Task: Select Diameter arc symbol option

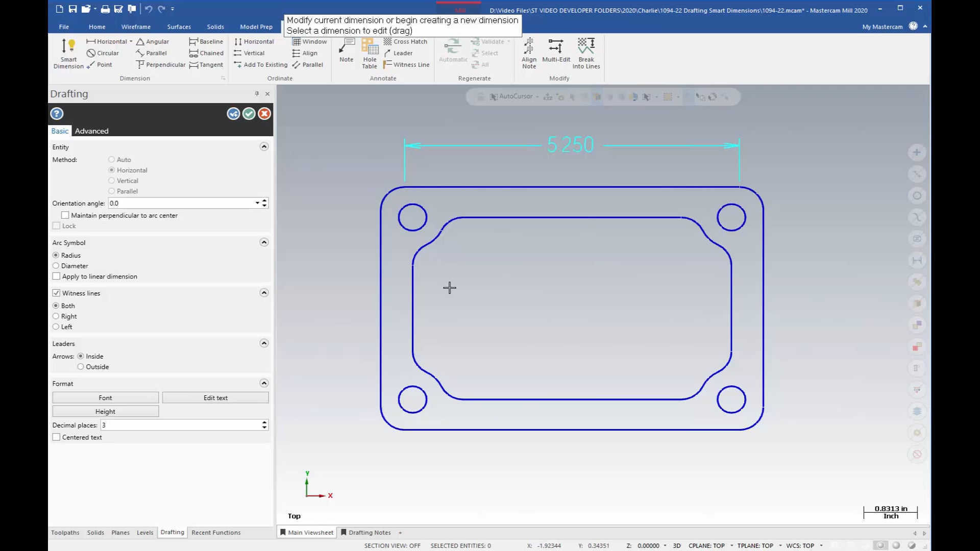Action: (x=56, y=266)
